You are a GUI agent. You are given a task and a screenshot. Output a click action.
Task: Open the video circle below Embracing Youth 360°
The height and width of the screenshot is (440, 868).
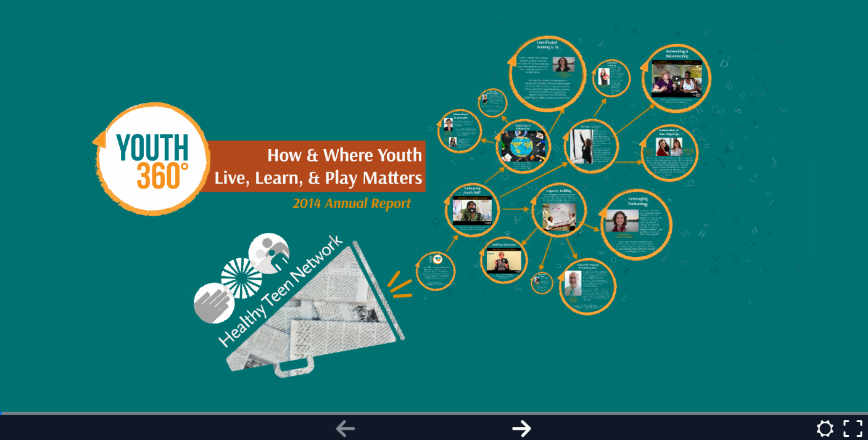pos(504,260)
